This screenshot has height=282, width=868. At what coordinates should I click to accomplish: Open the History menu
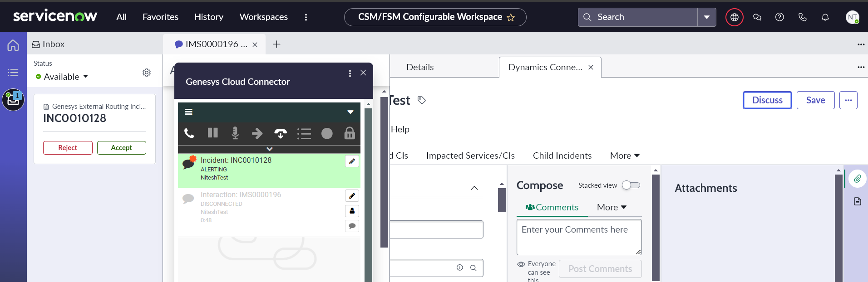209,17
